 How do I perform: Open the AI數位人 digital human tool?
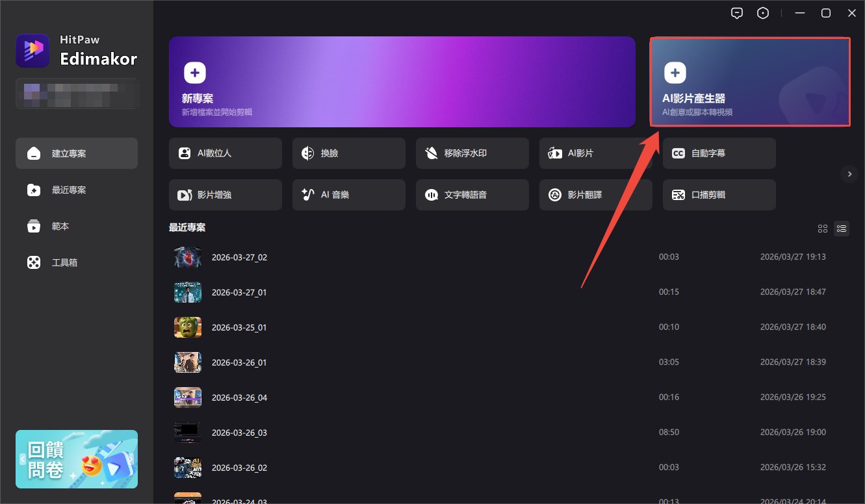tap(225, 153)
